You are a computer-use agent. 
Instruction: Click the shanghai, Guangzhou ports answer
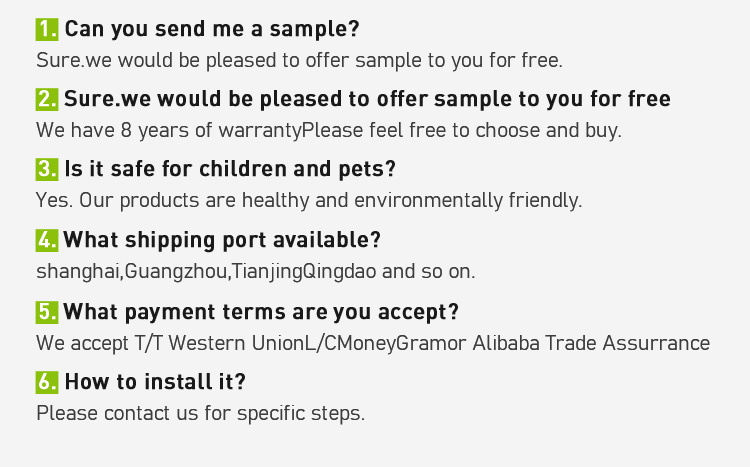(x=256, y=272)
